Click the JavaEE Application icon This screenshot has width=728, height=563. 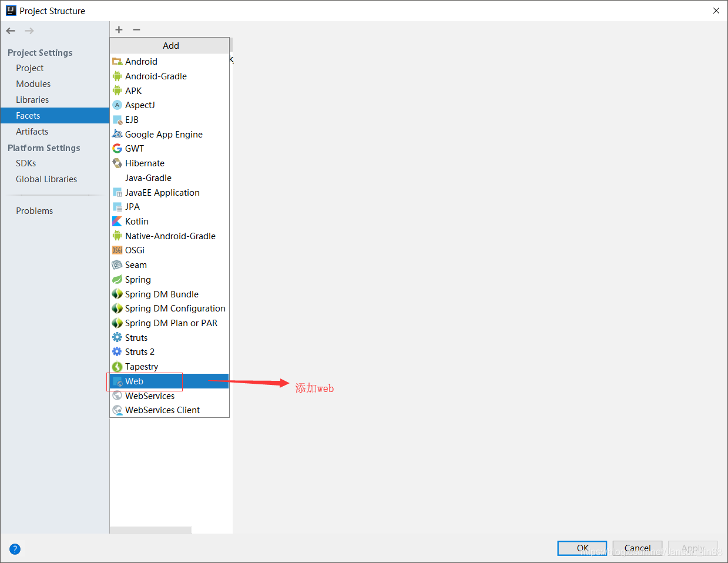117,192
